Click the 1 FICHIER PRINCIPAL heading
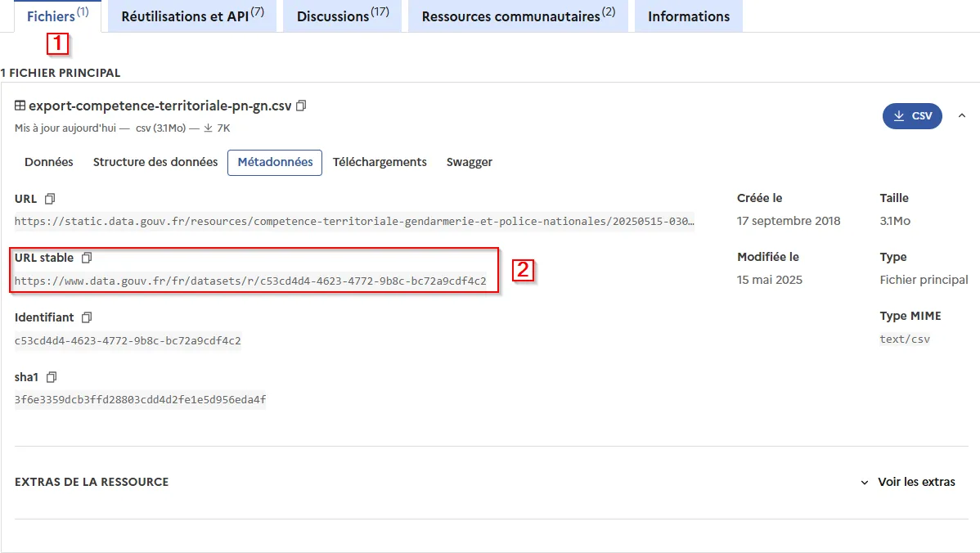This screenshot has width=980, height=553. tap(61, 73)
